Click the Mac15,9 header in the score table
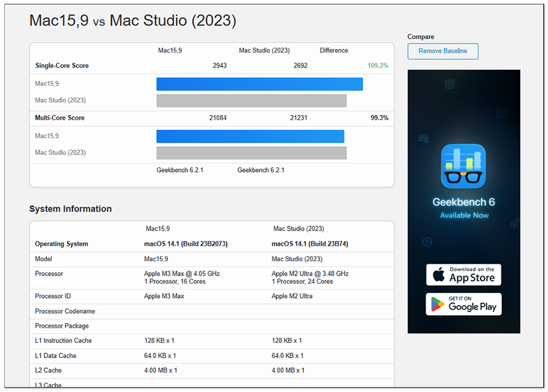The width and height of the screenshot is (548, 392). [170, 50]
